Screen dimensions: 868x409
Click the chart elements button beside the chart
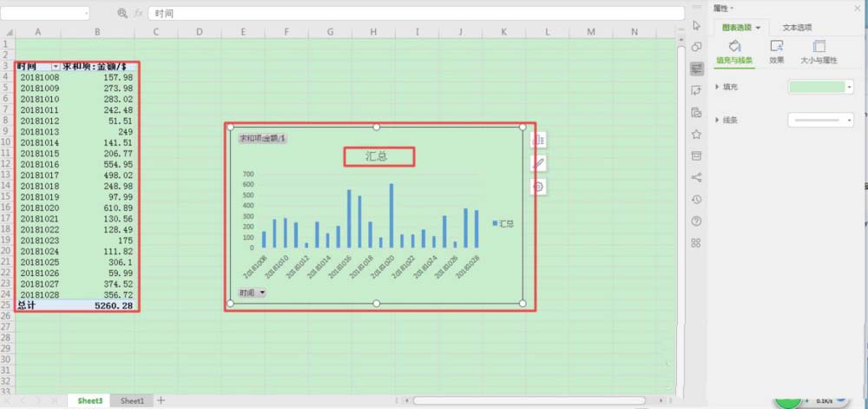[x=538, y=140]
